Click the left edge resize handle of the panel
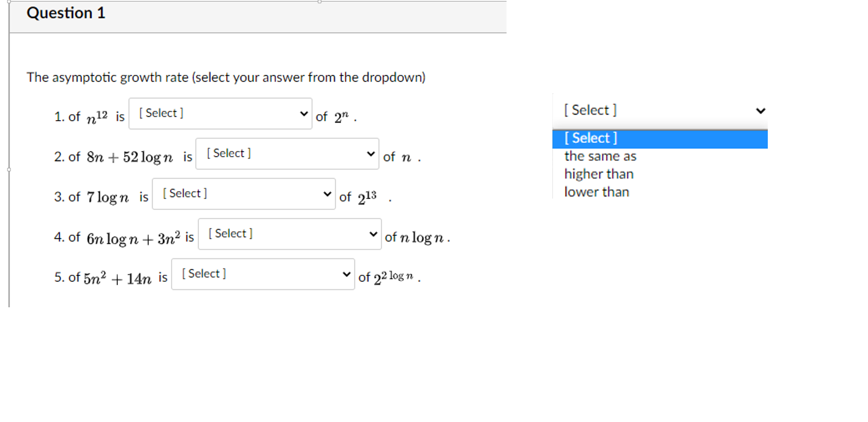 [x=8, y=170]
